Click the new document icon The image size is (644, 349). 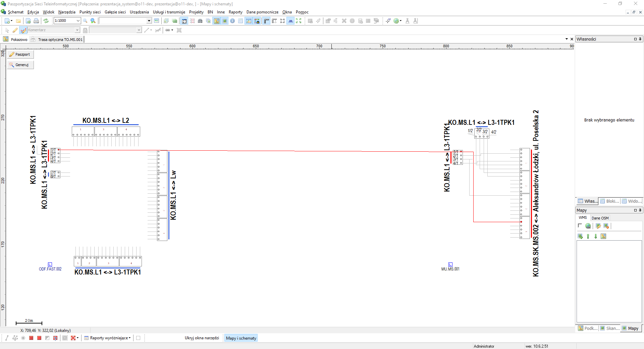7,21
